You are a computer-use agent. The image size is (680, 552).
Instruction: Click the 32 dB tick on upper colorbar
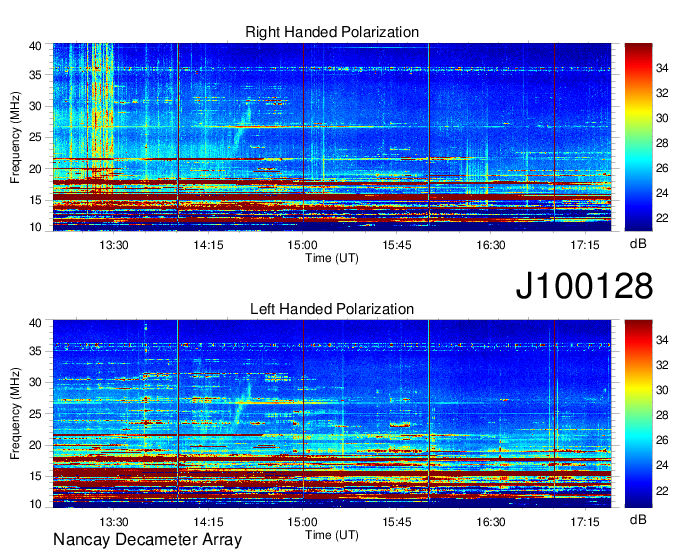(662, 93)
